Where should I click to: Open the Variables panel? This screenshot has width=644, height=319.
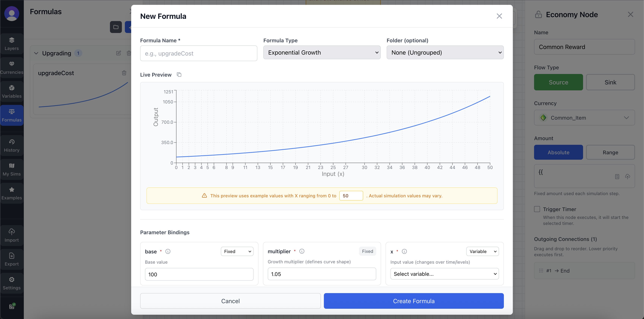(x=12, y=91)
